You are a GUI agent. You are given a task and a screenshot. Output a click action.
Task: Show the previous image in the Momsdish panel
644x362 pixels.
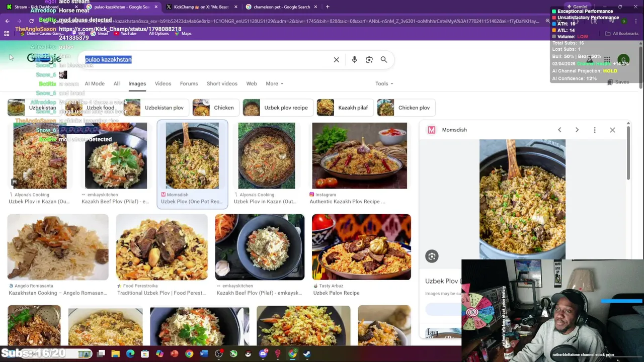point(559,130)
